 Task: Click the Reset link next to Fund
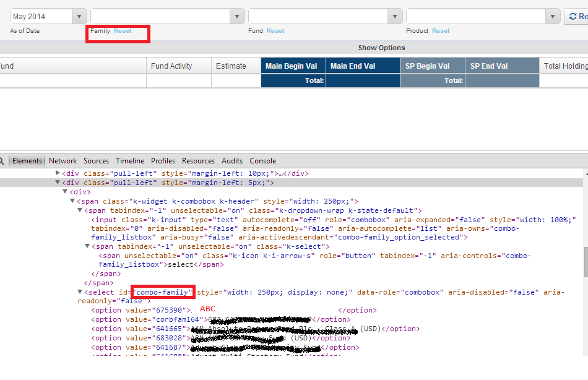(275, 31)
